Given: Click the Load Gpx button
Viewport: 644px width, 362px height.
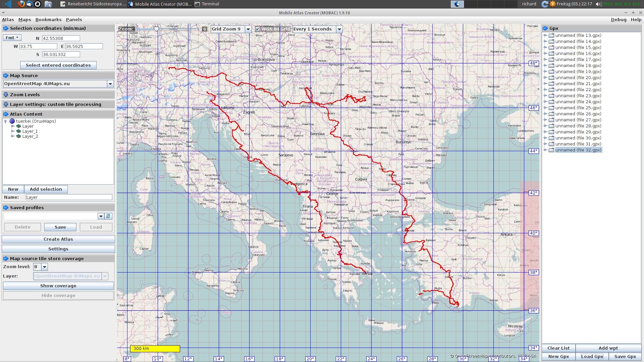Looking at the screenshot, I should coord(592,357).
